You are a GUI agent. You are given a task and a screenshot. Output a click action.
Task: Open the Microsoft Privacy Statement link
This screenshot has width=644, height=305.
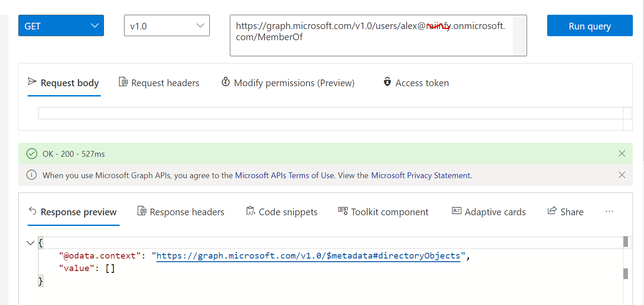420,175
